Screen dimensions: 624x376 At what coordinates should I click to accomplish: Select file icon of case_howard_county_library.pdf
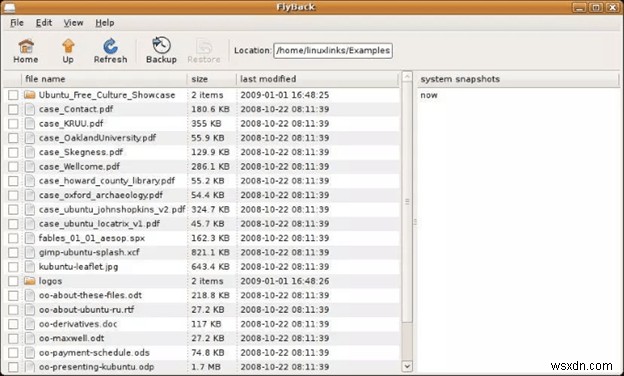[30, 181]
